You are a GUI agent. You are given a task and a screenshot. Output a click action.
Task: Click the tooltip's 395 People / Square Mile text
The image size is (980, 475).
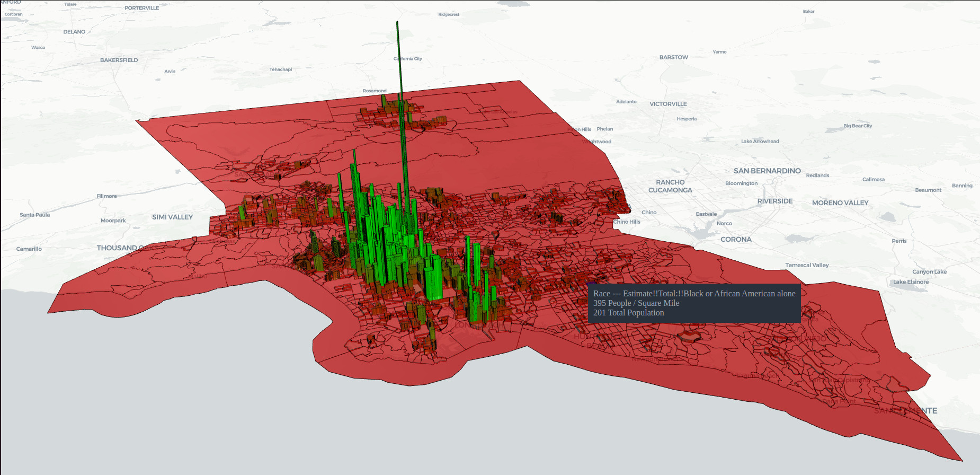pos(636,303)
